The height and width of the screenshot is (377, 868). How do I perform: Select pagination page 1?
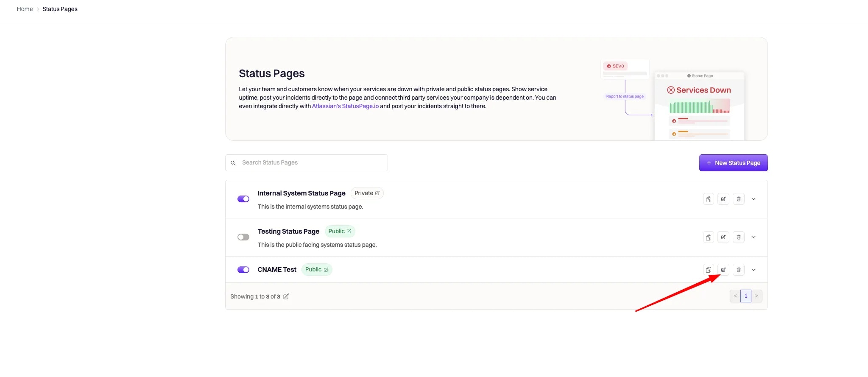(x=746, y=296)
